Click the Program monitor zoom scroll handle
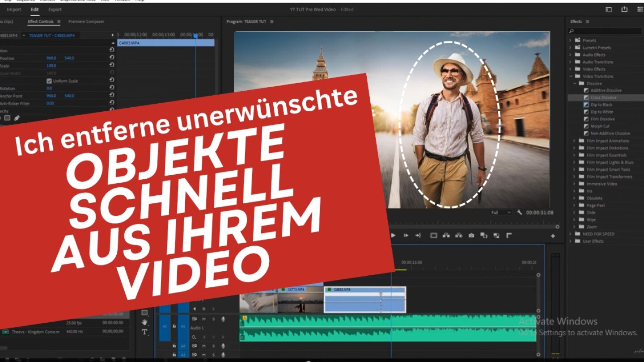The height and width of the screenshot is (362, 644). pos(557,227)
